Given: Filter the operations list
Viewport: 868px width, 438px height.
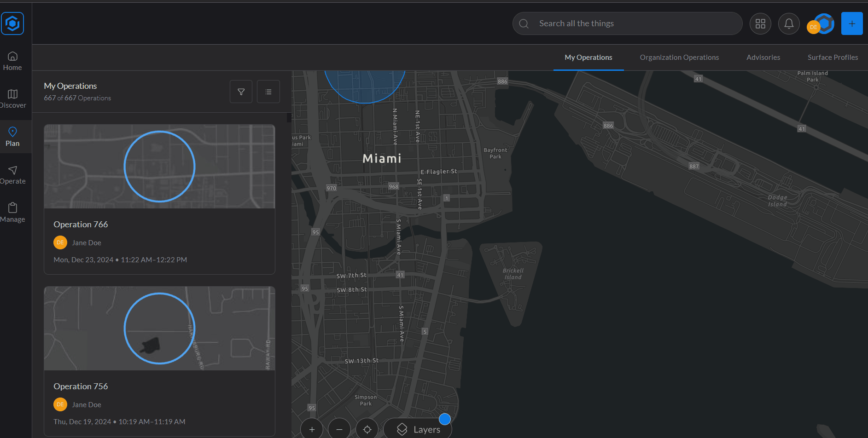Looking at the screenshot, I should tap(241, 92).
